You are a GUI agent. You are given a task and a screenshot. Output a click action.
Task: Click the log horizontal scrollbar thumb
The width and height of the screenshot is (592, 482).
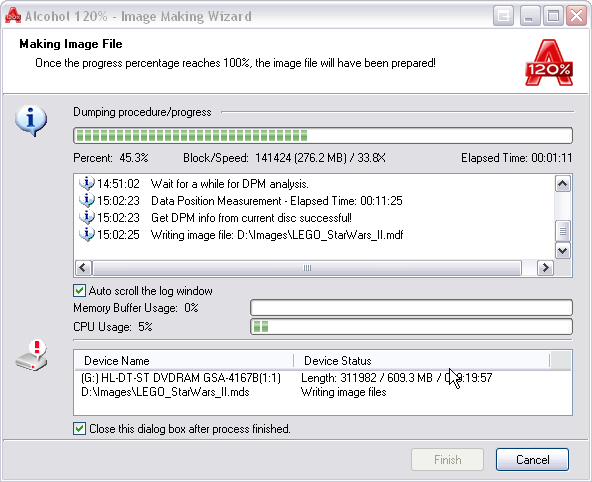tap(307, 268)
